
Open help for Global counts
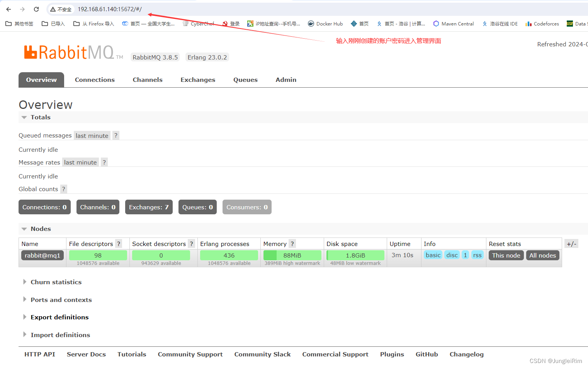click(x=64, y=189)
